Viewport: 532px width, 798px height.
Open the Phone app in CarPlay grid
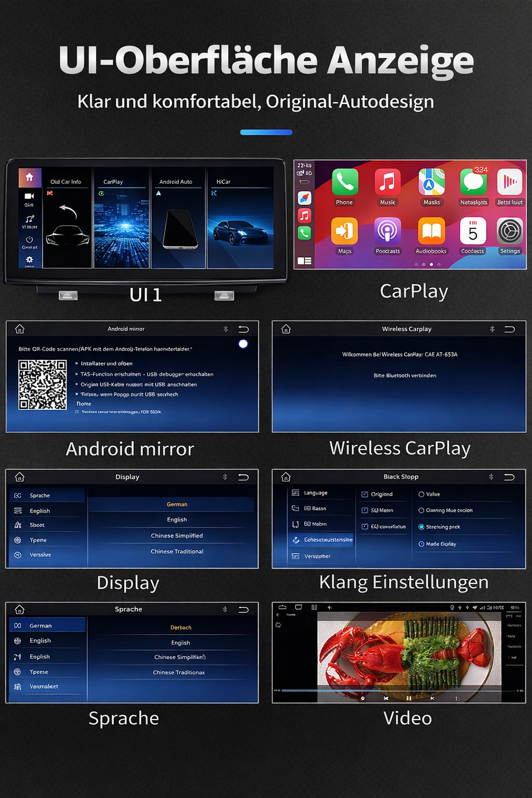(344, 182)
